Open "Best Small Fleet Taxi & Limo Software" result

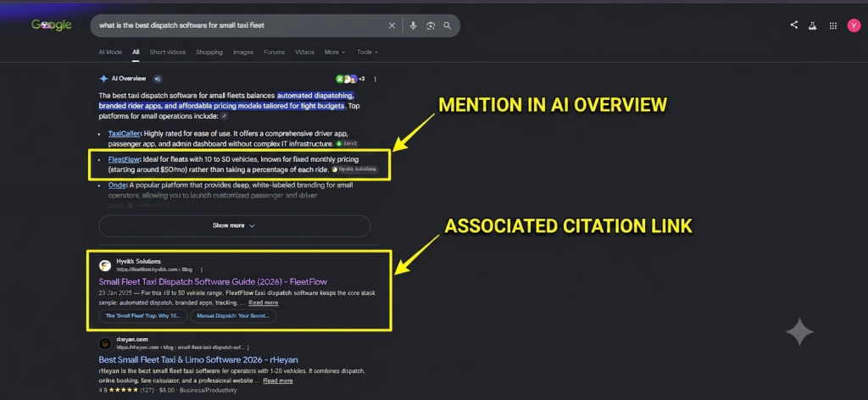pos(198,359)
